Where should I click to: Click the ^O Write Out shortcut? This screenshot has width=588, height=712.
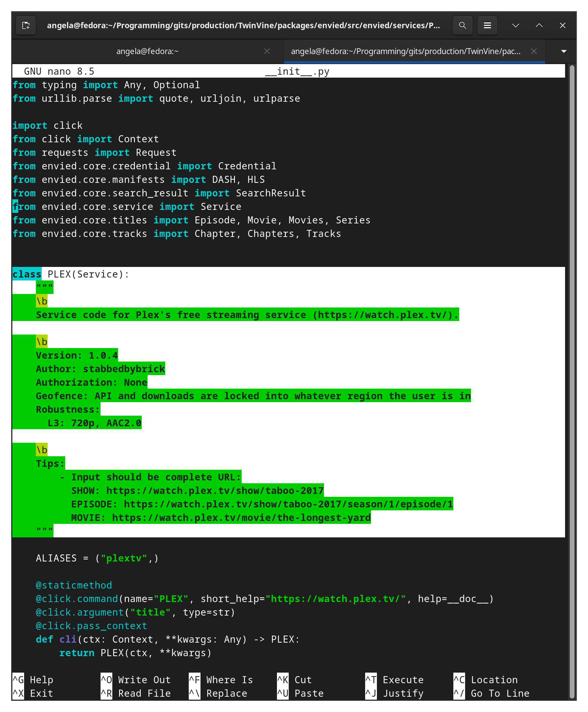[x=136, y=680]
